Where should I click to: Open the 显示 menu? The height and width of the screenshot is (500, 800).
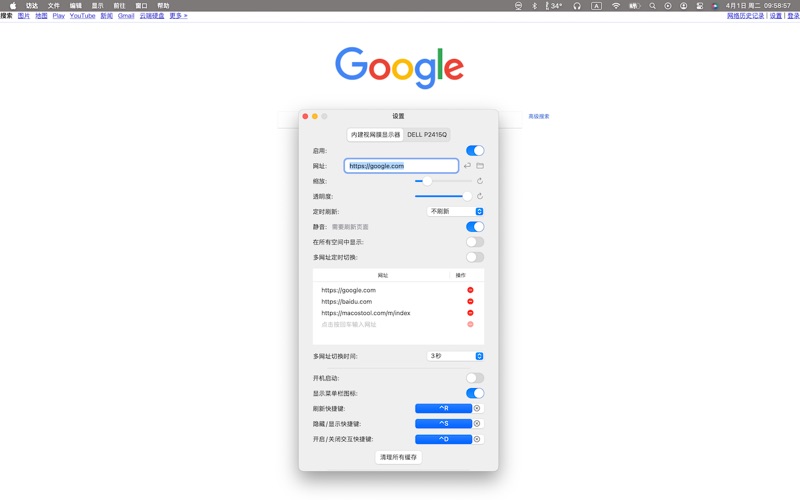pyautogui.click(x=97, y=6)
